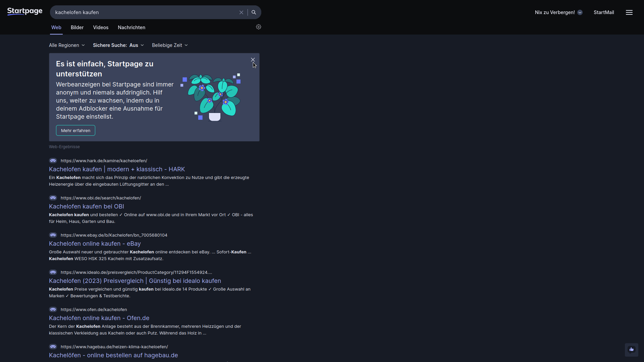Click the hagebau.de URL text
Viewport: 644px width, 362px height.
[114, 347]
